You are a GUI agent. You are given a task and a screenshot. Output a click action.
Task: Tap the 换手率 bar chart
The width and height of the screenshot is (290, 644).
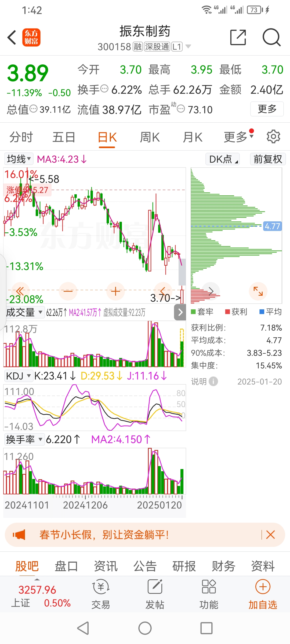95,471
